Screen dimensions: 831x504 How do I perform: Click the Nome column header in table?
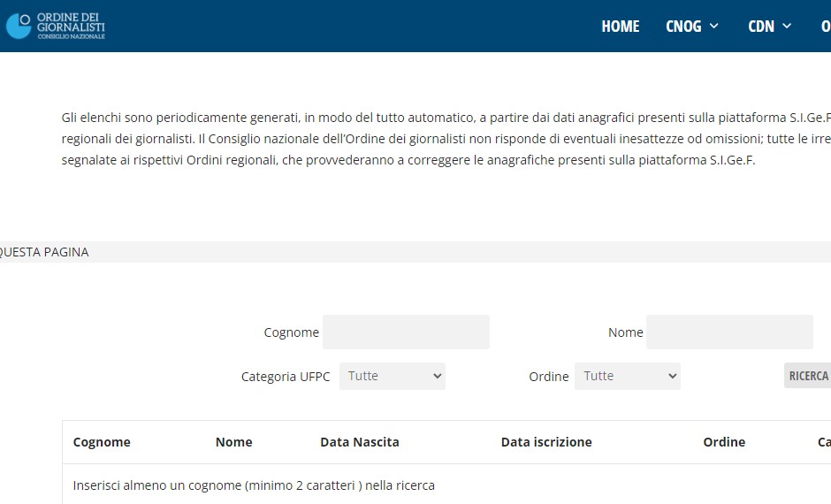point(233,442)
